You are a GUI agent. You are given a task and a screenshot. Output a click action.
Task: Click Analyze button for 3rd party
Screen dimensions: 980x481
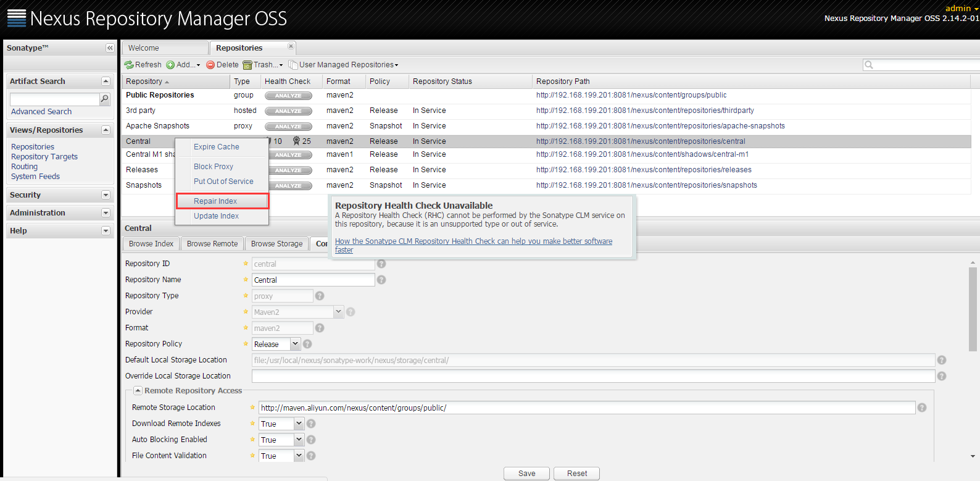coord(288,111)
